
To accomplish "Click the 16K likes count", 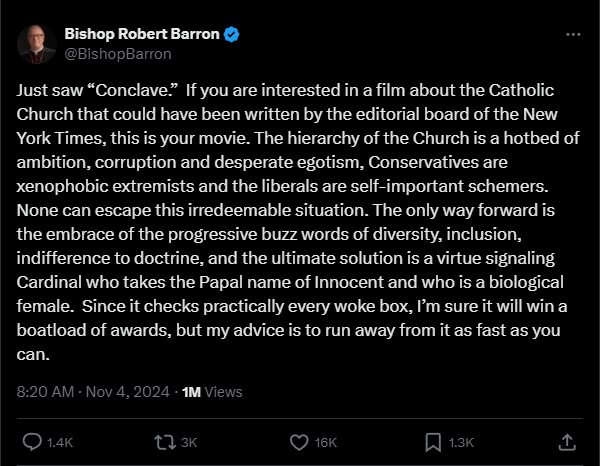I will pos(326,442).
